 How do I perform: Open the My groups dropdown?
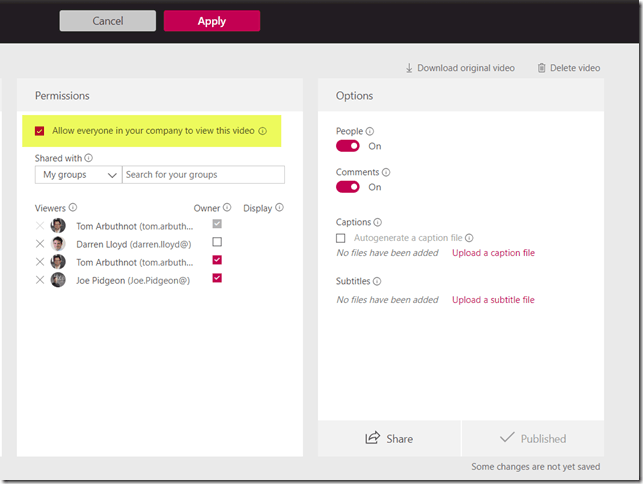point(78,175)
